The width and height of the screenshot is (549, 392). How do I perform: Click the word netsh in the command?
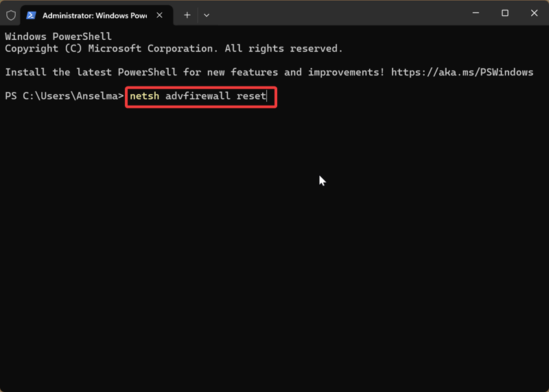(x=144, y=96)
